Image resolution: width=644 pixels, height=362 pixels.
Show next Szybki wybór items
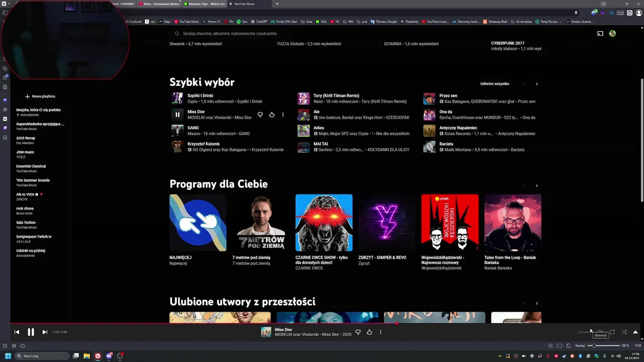[537, 84]
